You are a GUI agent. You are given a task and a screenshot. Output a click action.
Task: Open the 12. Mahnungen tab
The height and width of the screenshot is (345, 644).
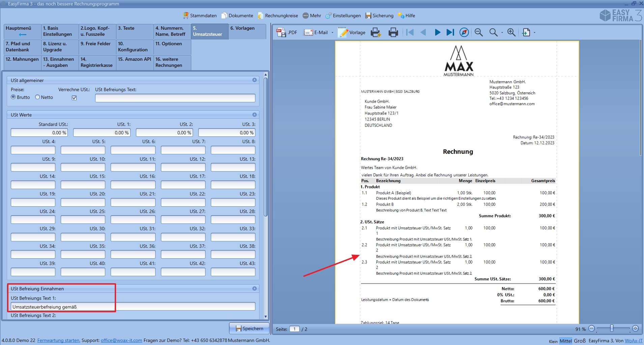[22, 62]
